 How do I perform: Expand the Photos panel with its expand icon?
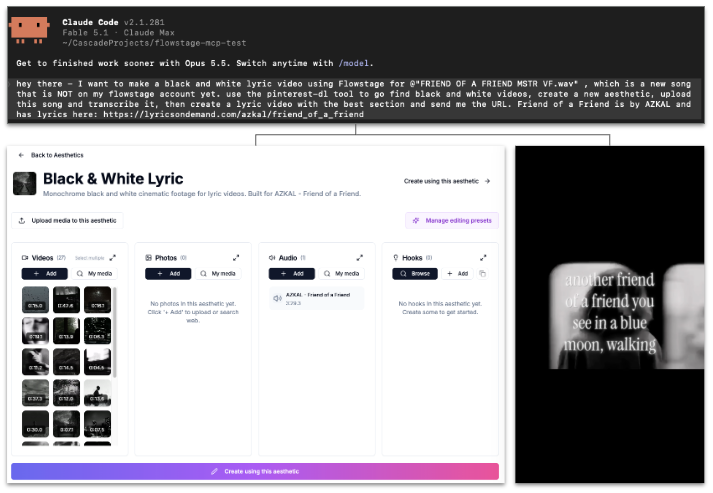pyautogui.click(x=236, y=258)
